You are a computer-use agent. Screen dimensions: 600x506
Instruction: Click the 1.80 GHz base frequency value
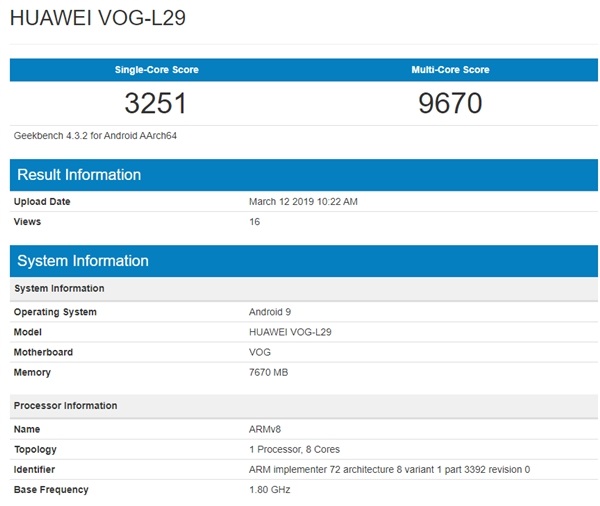coord(269,489)
